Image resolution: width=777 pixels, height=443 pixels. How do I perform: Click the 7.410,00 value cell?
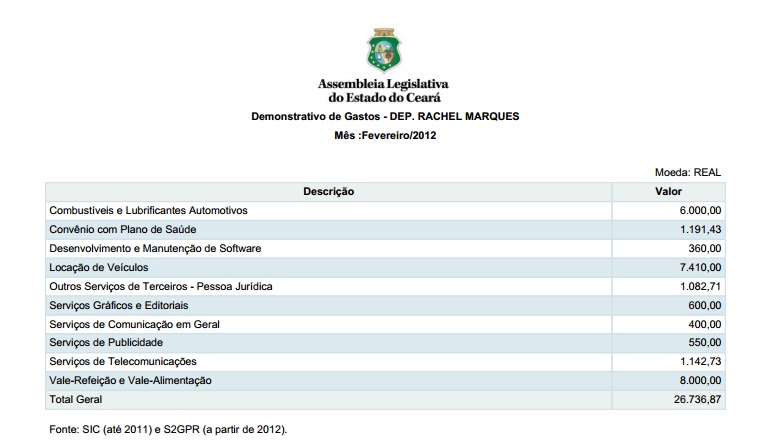[699, 267]
